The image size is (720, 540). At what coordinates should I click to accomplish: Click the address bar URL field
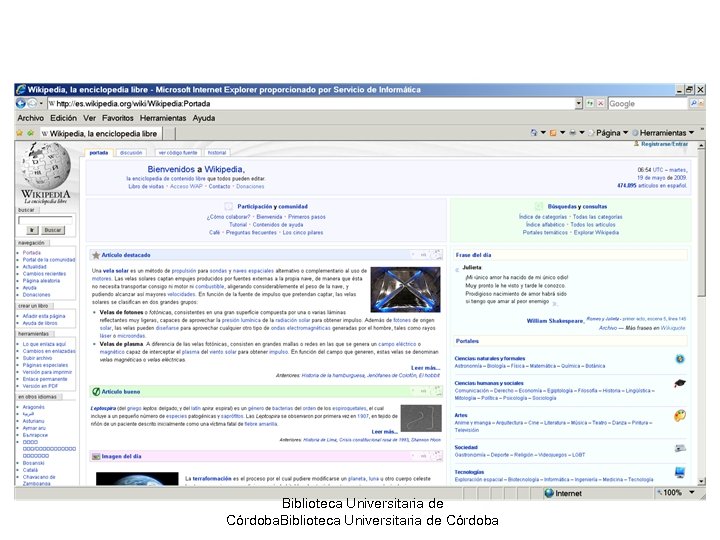[x=312, y=104]
